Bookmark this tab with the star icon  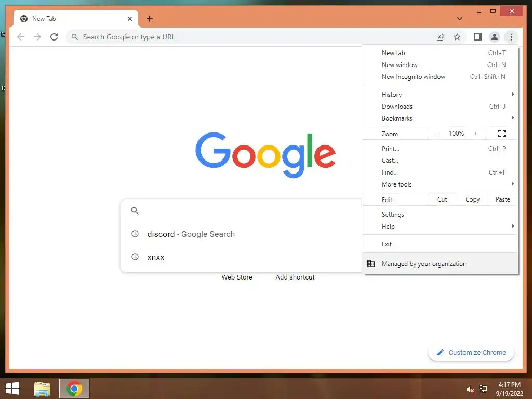click(x=457, y=37)
